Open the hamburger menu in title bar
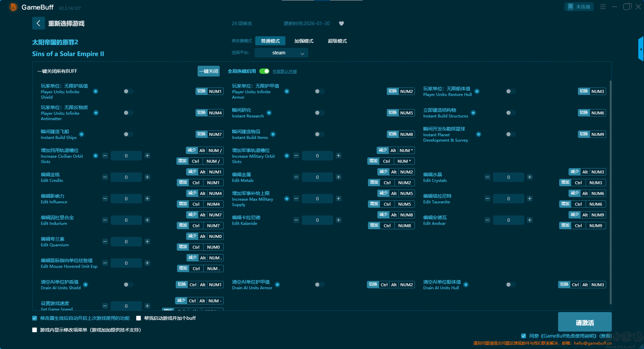644x349 pixels. pos(603,7)
